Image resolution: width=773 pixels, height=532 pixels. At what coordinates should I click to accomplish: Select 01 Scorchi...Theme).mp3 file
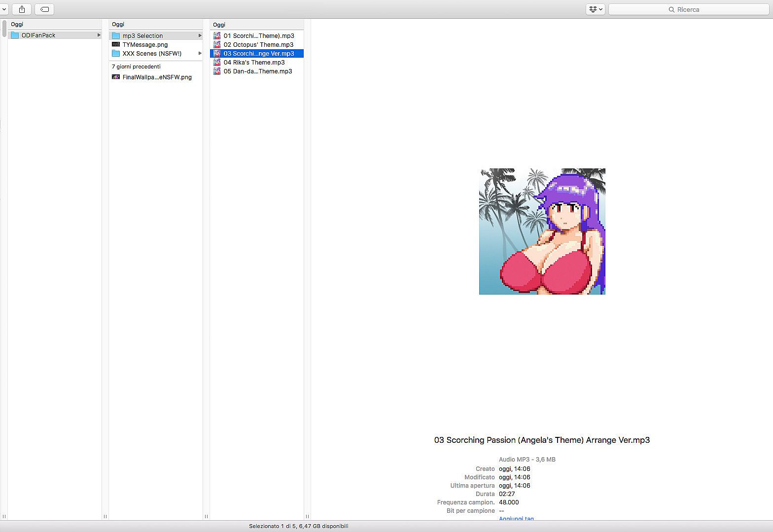(258, 36)
